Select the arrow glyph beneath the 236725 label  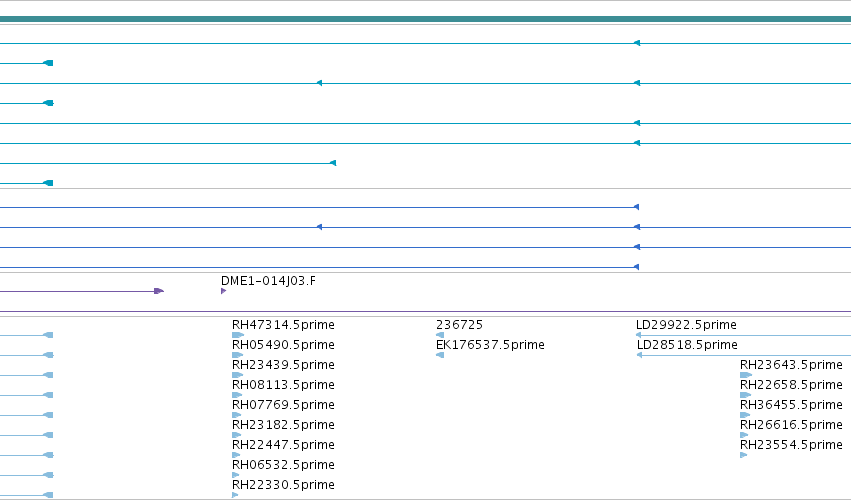pos(440,335)
